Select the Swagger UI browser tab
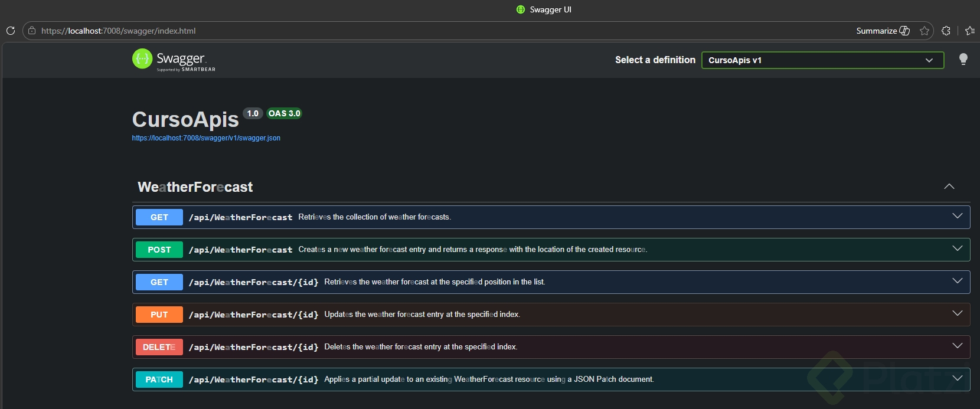This screenshot has height=409, width=980. pos(544,9)
